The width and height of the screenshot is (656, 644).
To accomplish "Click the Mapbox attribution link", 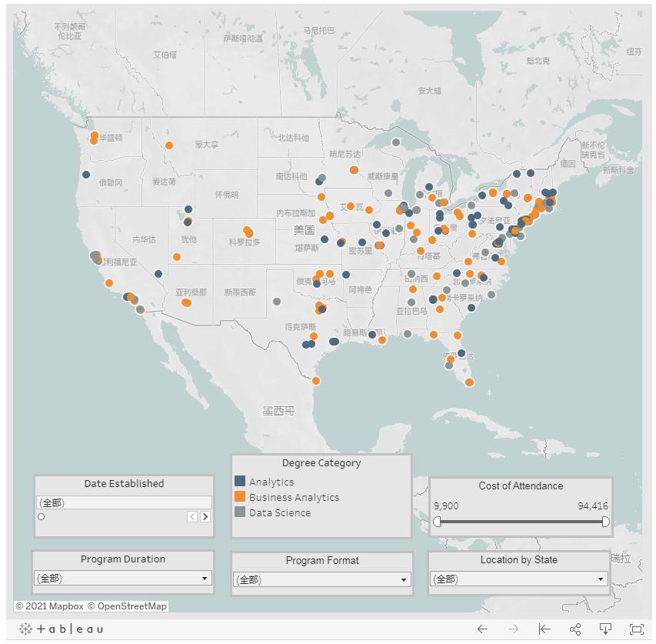I will pyautogui.click(x=50, y=606).
